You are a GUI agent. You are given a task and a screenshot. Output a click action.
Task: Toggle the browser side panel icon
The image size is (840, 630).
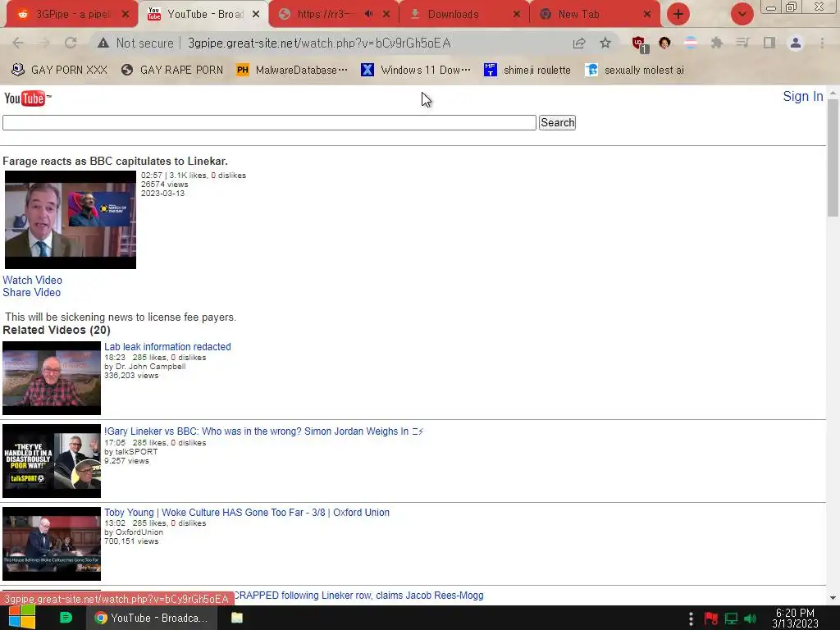click(x=769, y=43)
